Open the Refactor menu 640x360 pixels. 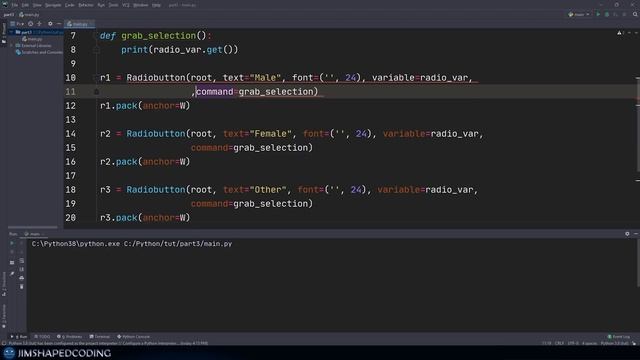(86, 5)
